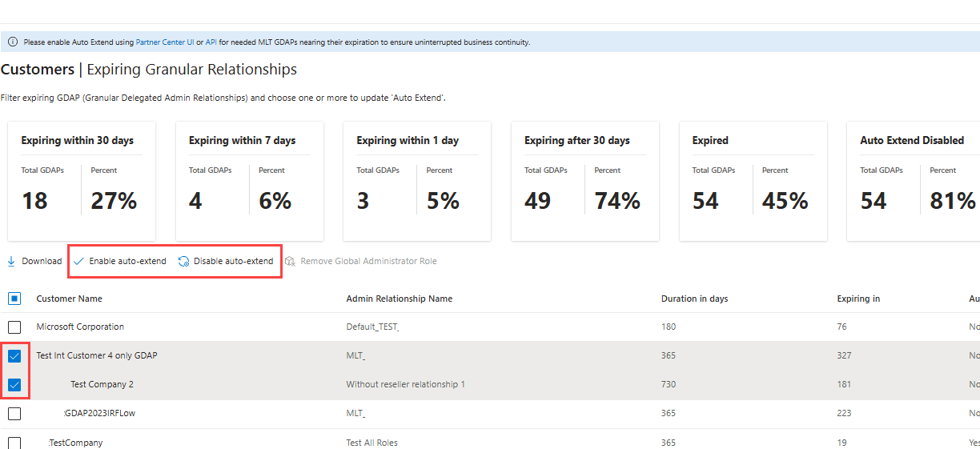Uncheck Test Int Customer 4 only GDAP
This screenshot has width=980, height=449.
pos(14,355)
